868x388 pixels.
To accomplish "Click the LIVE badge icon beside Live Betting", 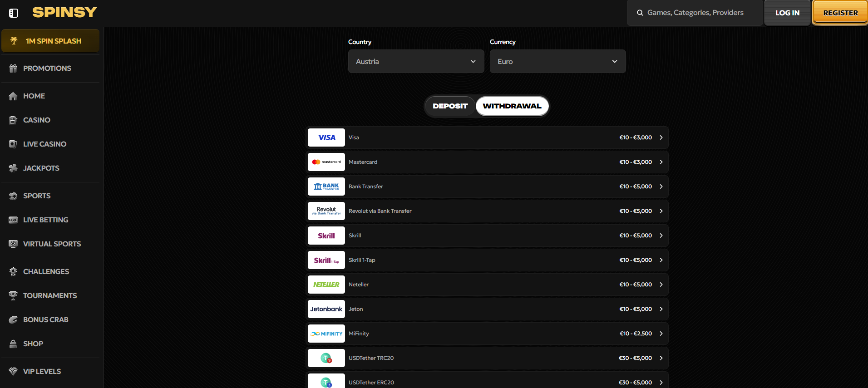I will (13, 220).
